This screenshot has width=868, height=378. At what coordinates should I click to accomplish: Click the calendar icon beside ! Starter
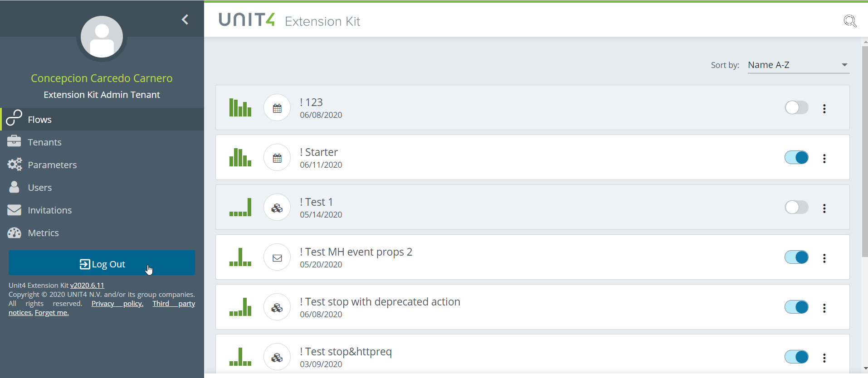point(277,158)
